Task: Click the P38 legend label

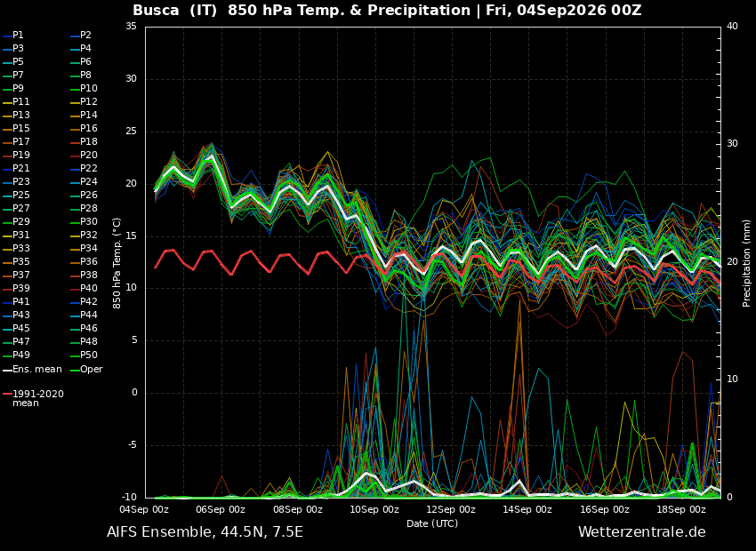Action: [x=89, y=275]
